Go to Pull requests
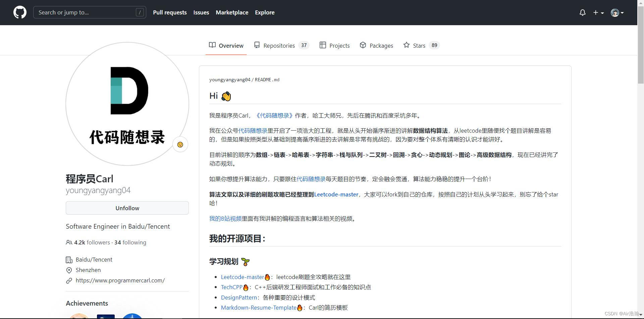The image size is (644, 319). tap(170, 12)
